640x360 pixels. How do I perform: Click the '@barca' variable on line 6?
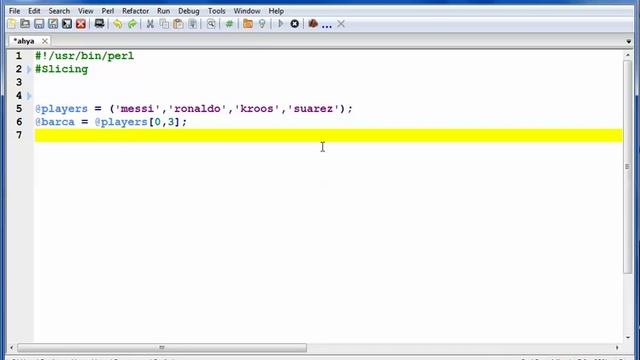[x=55, y=122]
